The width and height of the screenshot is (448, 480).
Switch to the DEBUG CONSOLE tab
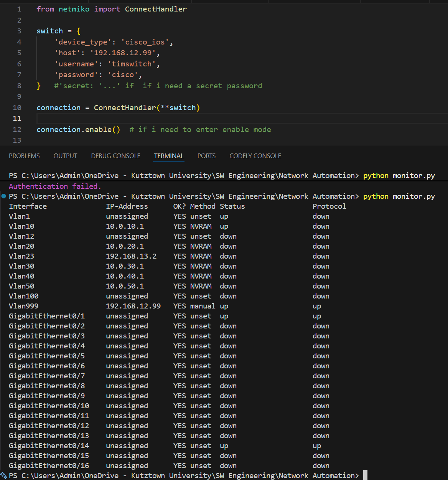pyautogui.click(x=115, y=156)
